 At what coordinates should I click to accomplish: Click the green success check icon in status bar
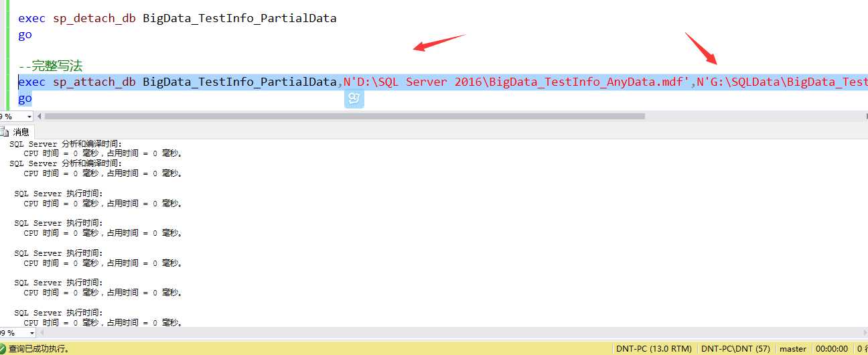tap(4, 349)
